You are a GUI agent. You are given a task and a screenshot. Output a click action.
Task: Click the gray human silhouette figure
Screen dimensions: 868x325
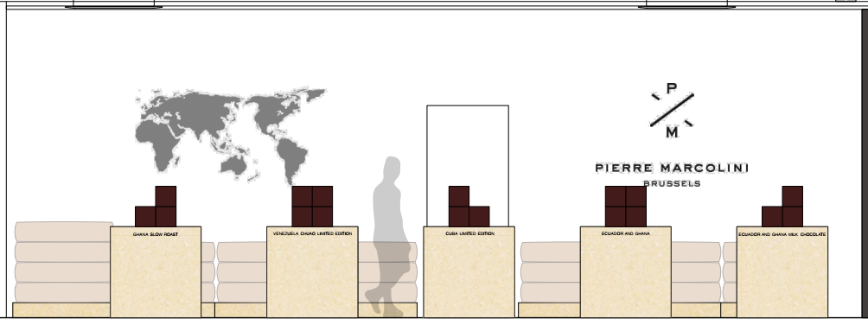click(390, 237)
